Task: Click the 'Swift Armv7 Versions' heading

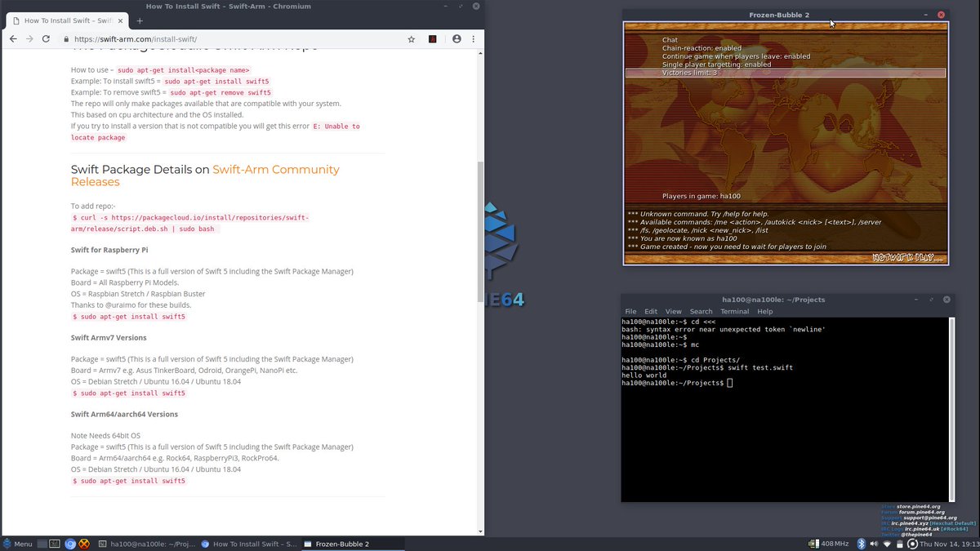Action: pyautogui.click(x=109, y=337)
